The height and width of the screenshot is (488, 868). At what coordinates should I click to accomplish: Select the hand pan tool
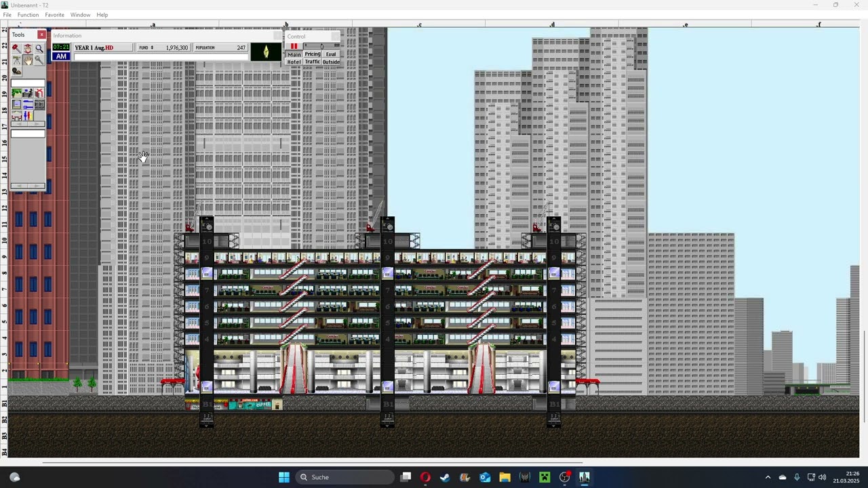(28, 60)
